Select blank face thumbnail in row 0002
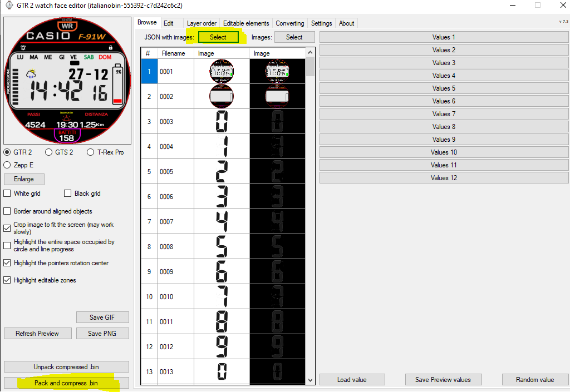This screenshot has height=392, width=570. click(222, 97)
